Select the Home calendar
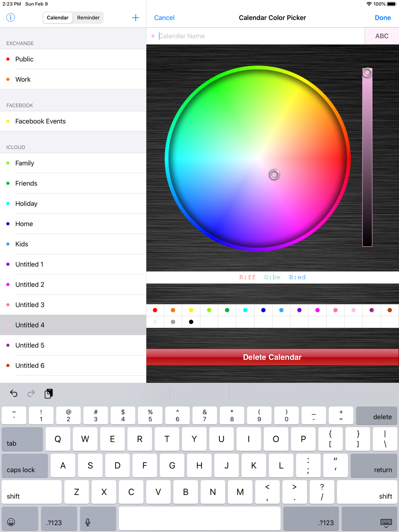The image size is (399, 532). coord(73,224)
